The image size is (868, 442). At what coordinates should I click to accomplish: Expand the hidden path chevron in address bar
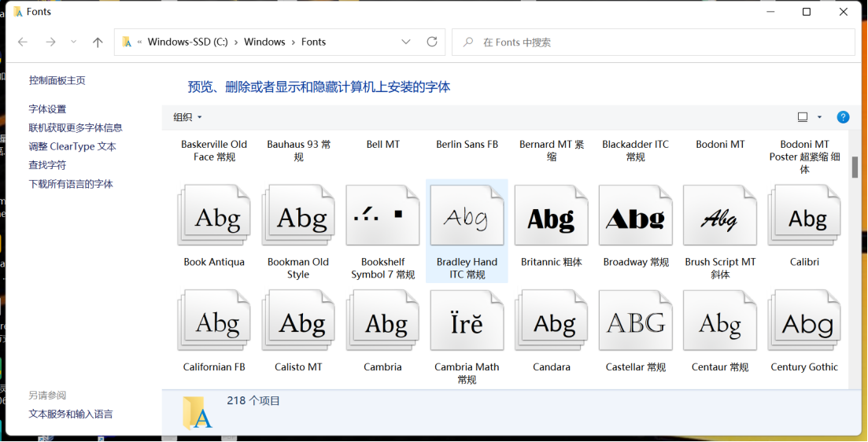pos(139,42)
